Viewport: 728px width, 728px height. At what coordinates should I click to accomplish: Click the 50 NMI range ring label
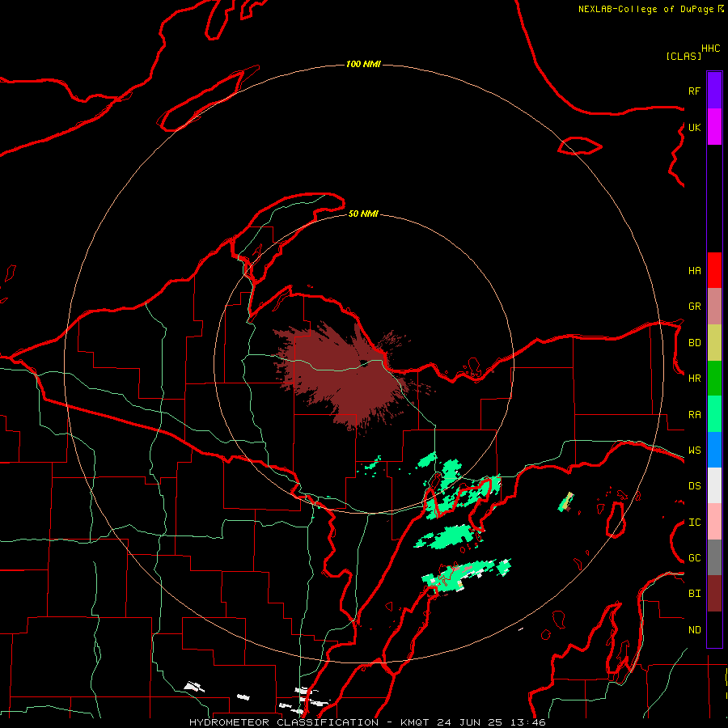pos(363,214)
